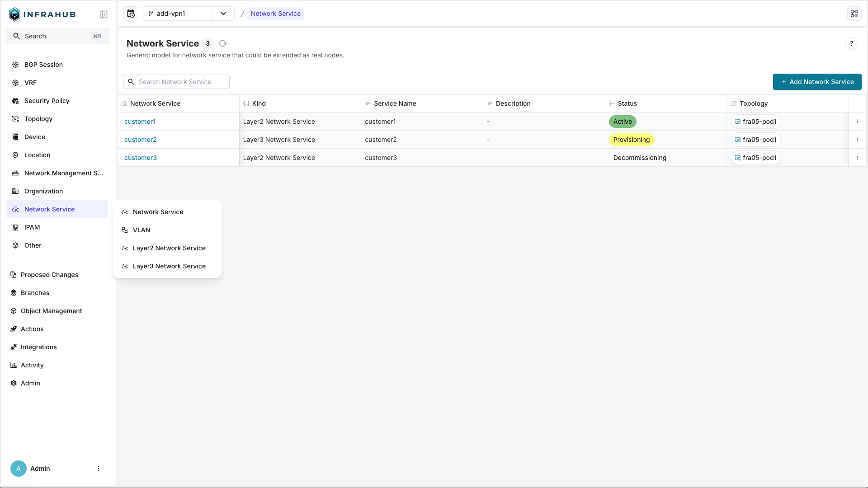The image size is (868, 488).
Task: Open customer3 network service link
Action: [141, 158]
